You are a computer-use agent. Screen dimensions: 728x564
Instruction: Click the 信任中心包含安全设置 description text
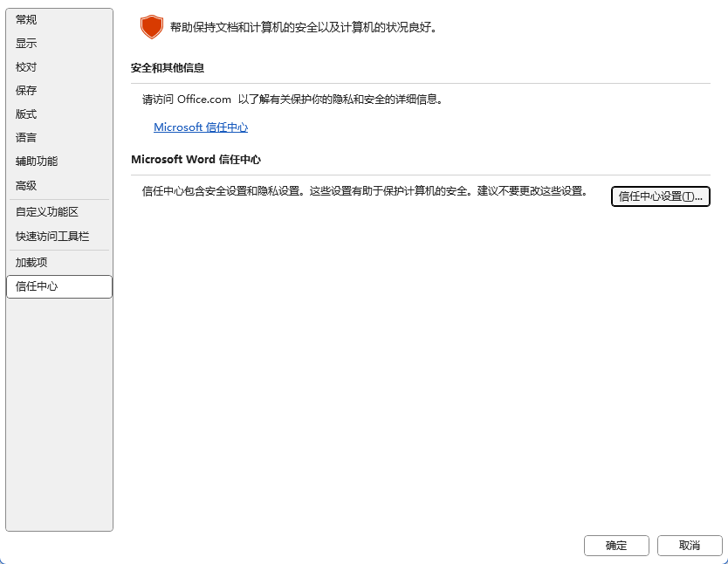(366, 191)
